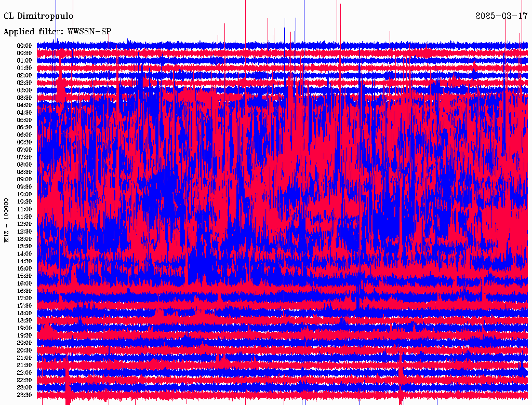
Task: Click the 07:00 time row label
Action: (x=24, y=150)
